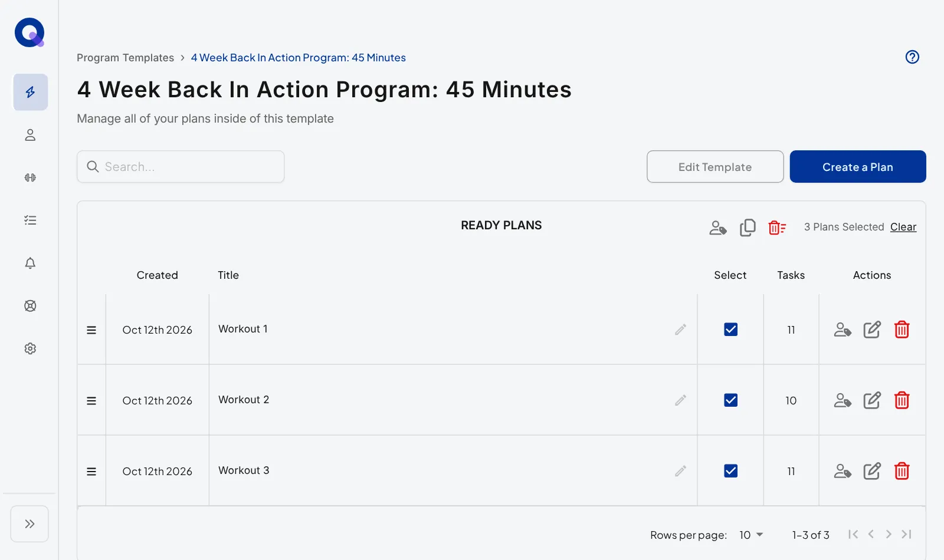The image size is (944, 560).
Task: Assign Workout 1 to a client
Action: tap(843, 330)
